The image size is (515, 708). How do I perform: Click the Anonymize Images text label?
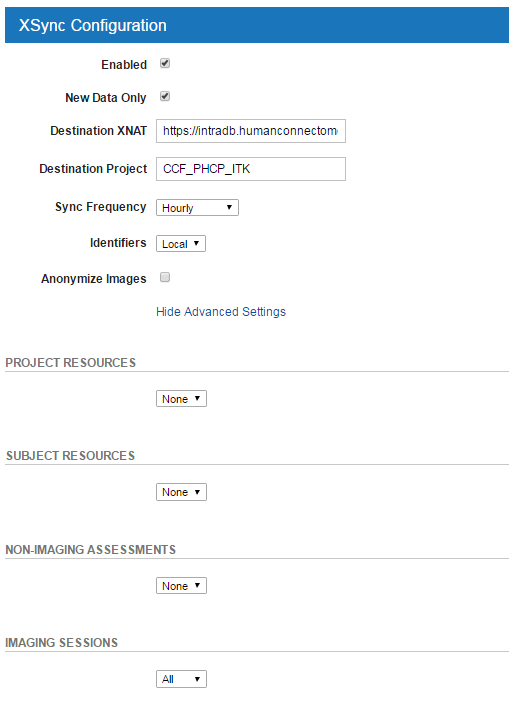pos(94,279)
